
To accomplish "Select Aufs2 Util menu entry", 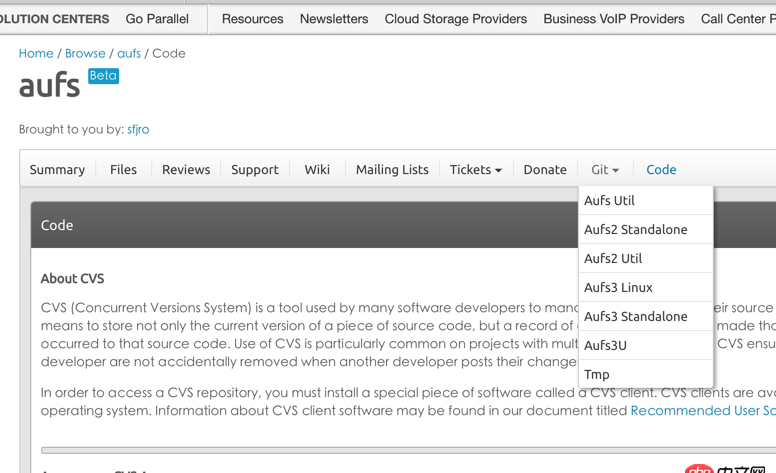I will (x=613, y=259).
